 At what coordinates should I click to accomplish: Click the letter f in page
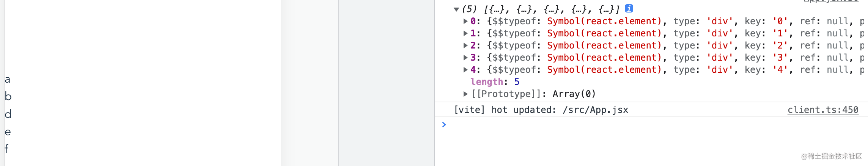6,149
